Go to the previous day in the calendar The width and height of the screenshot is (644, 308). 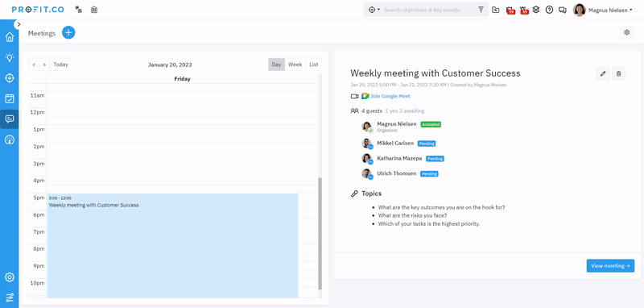tap(34, 65)
